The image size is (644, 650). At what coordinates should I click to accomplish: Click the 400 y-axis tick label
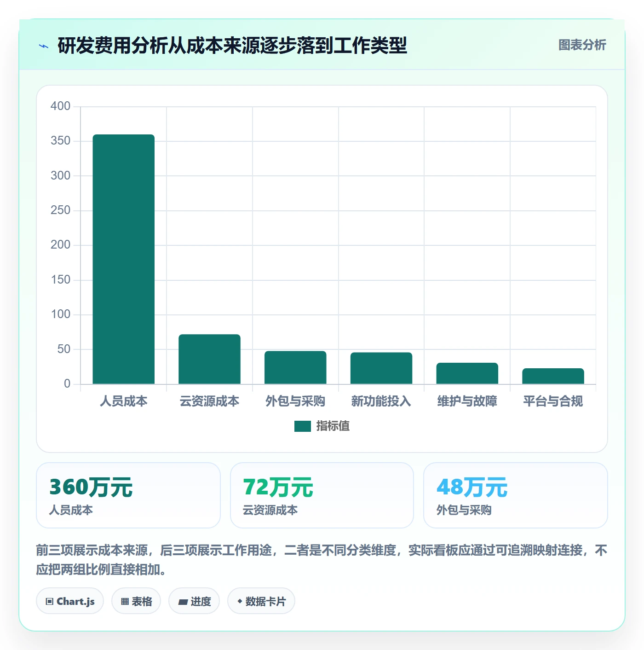(x=60, y=106)
